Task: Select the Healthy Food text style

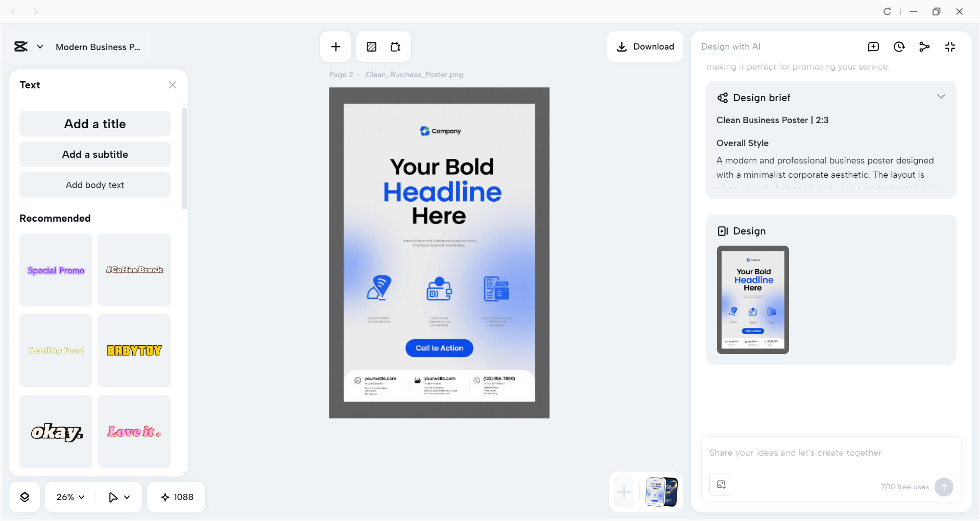Action: coord(56,350)
